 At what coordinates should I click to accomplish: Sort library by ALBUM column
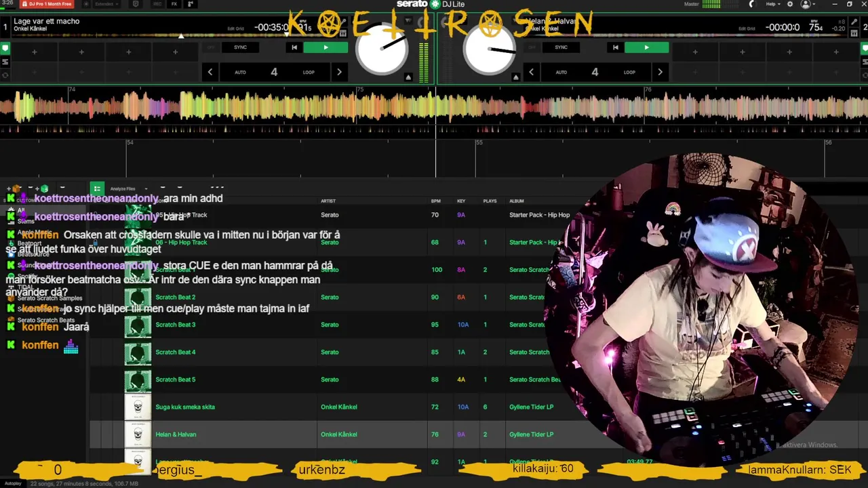[x=517, y=201]
